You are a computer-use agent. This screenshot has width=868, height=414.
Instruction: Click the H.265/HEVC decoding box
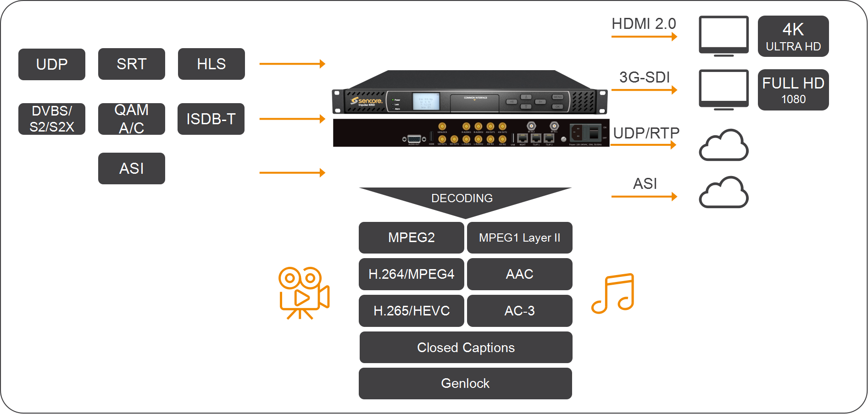coord(412,311)
